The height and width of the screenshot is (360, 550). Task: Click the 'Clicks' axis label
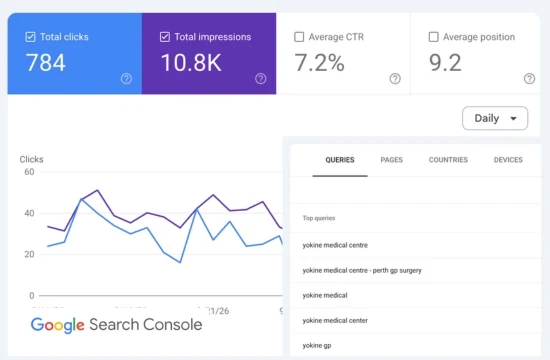pos(32,159)
